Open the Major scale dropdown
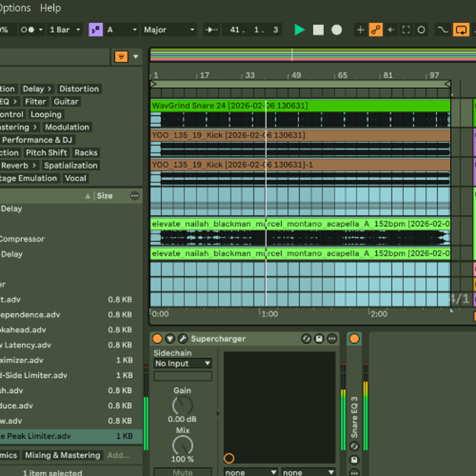 tap(169, 30)
